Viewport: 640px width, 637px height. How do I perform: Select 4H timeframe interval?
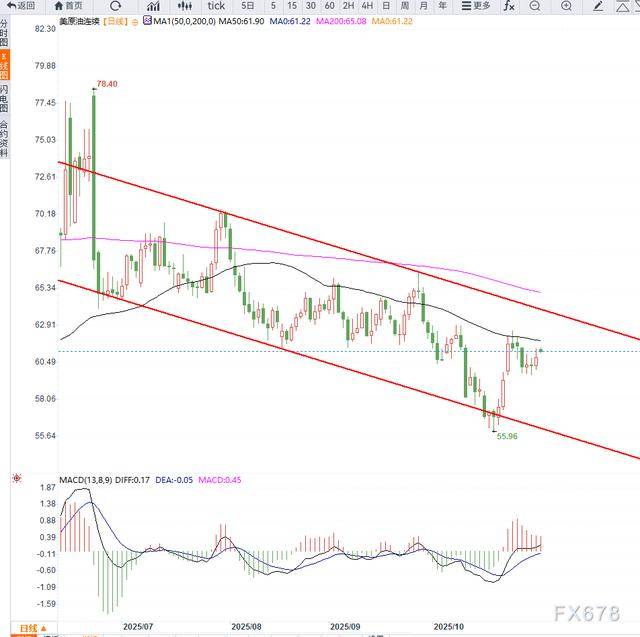pyautogui.click(x=366, y=6)
